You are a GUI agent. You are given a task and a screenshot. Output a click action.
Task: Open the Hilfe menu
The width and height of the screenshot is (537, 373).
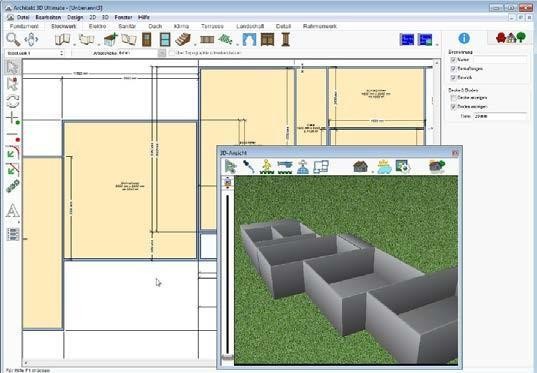coord(144,17)
